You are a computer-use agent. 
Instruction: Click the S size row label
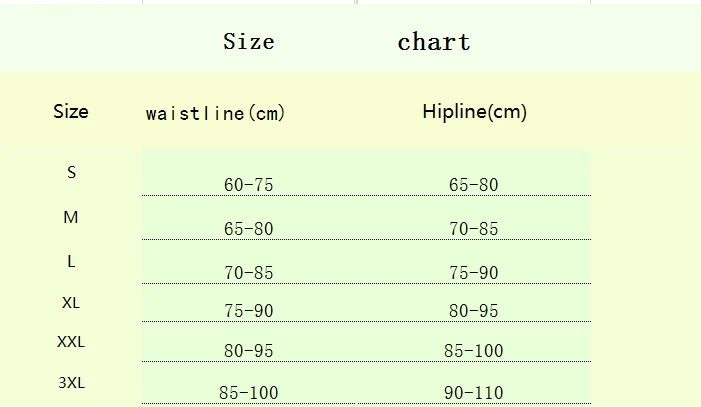click(x=72, y=172)
